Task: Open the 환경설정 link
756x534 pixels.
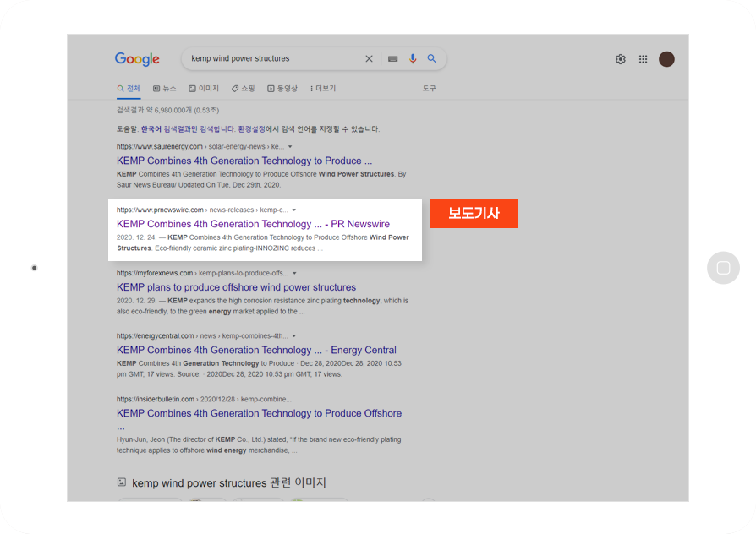Action: coord(252,129)
